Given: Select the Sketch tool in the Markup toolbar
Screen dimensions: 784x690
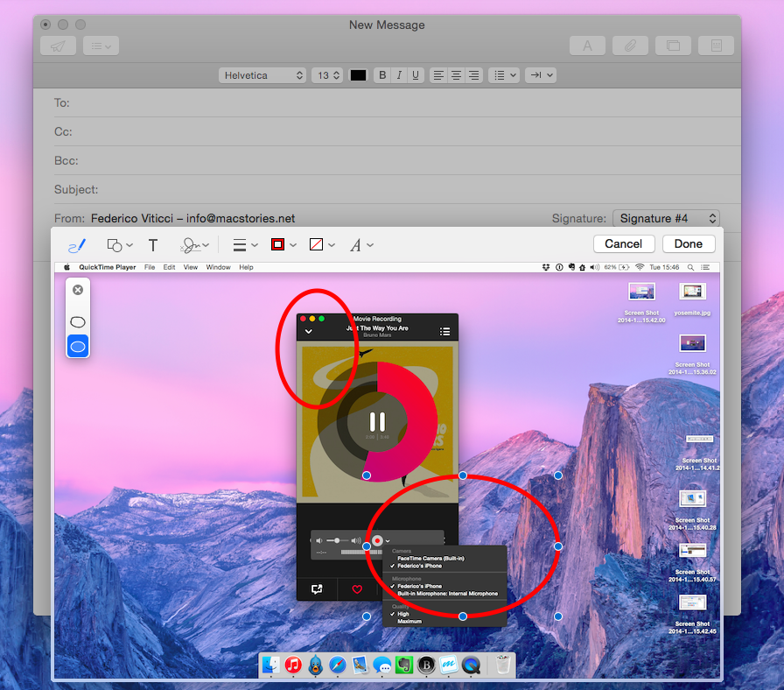Looking at the screenshot, I should (x=77, y=244).
